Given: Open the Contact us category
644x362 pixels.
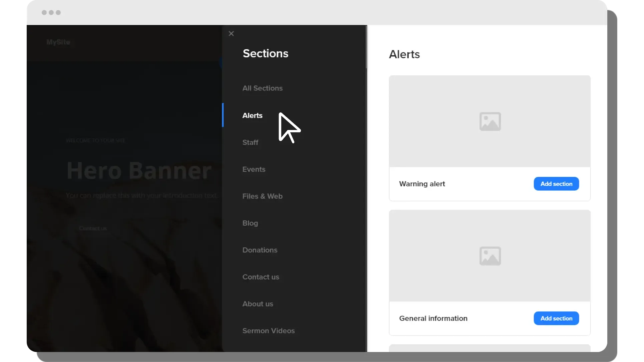Looking at the screenshot, I should (261, 277).
